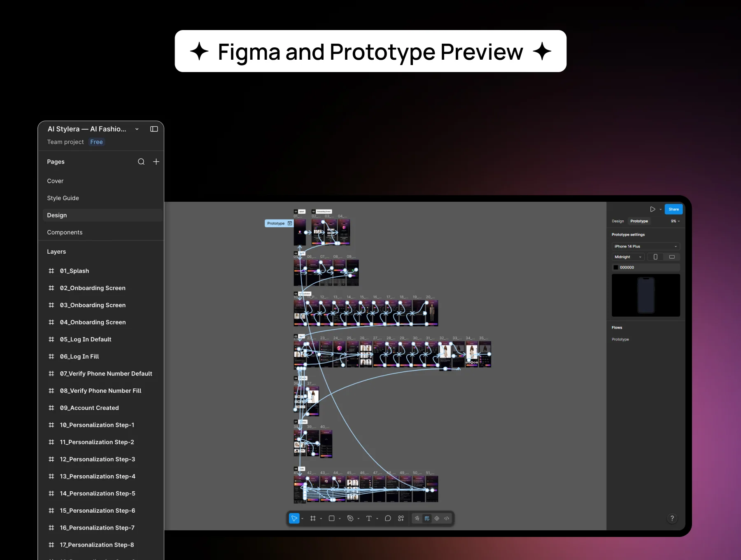Click the Team project label
741x560 pixels.
(65, 142)
